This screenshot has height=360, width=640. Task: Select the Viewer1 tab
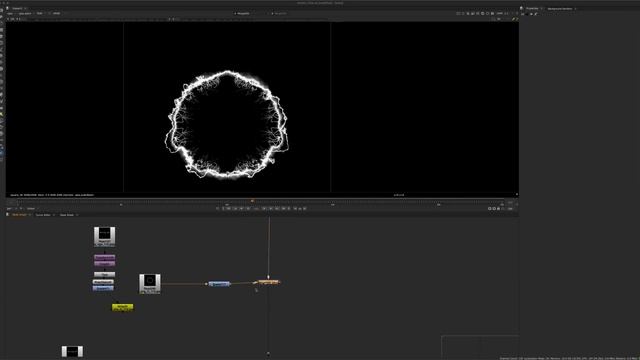tap(17, 8)
